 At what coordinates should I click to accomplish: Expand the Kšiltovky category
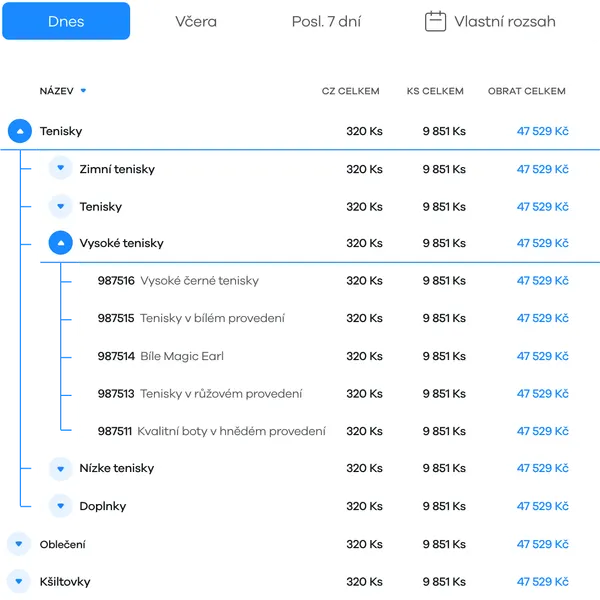[19, 581]
